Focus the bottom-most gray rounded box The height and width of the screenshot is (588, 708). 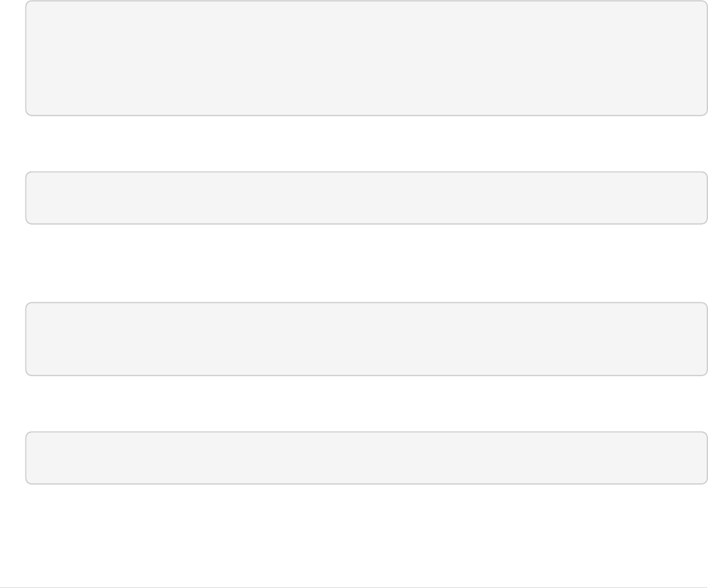(366, 458)
